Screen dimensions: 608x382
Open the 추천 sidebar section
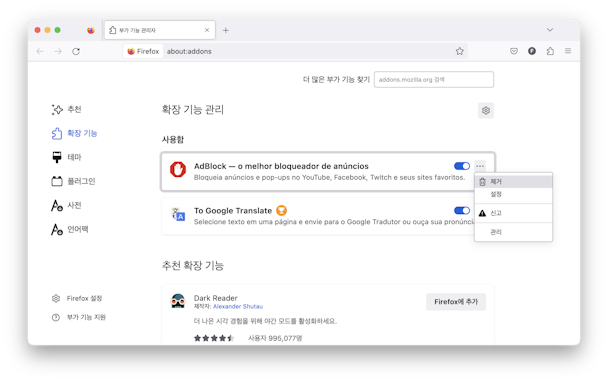pyautogui.click(x=66, y=109)
